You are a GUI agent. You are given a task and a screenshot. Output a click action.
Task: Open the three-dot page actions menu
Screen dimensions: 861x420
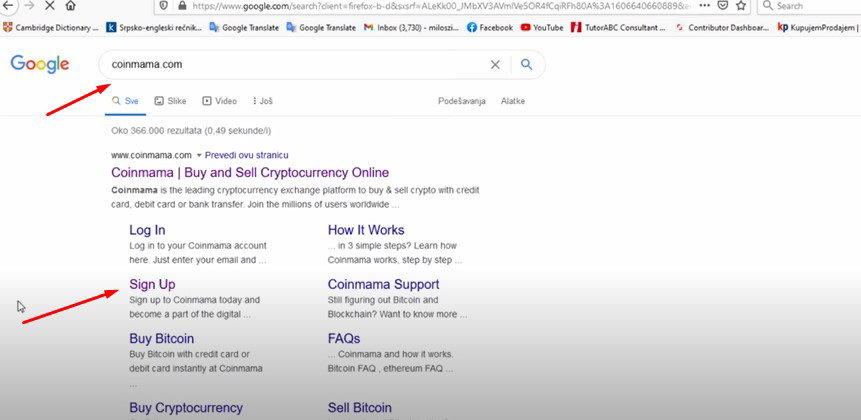(x=705, y=5)
